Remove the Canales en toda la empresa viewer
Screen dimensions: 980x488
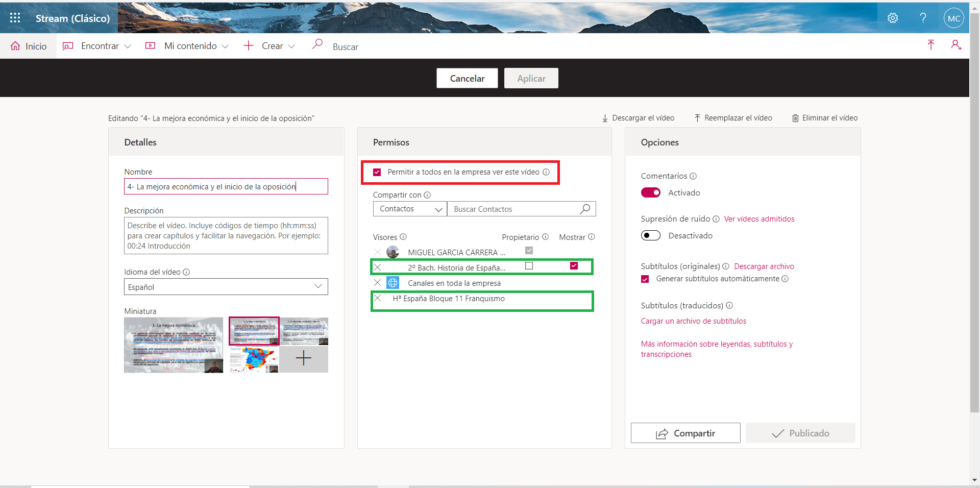click(377, 283)
